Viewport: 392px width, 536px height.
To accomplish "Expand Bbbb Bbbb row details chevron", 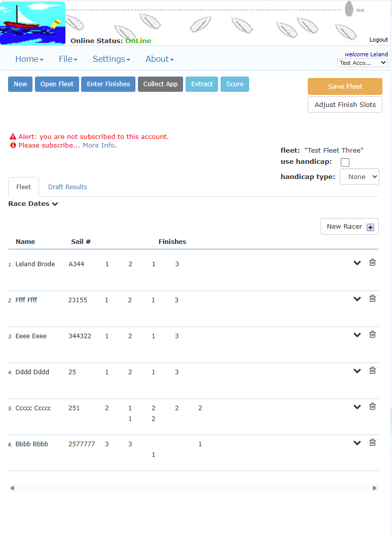I will [x=357, y=443].
